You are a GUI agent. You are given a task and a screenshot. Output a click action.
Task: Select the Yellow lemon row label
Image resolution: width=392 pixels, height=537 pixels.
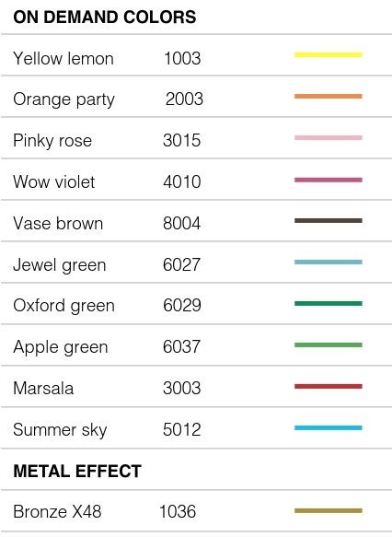63,58
